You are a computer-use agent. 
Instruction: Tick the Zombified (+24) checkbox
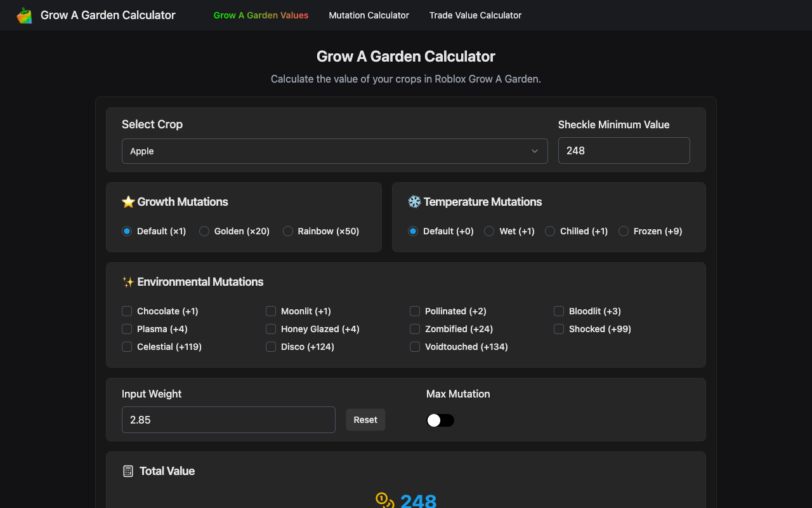(415, 329)
